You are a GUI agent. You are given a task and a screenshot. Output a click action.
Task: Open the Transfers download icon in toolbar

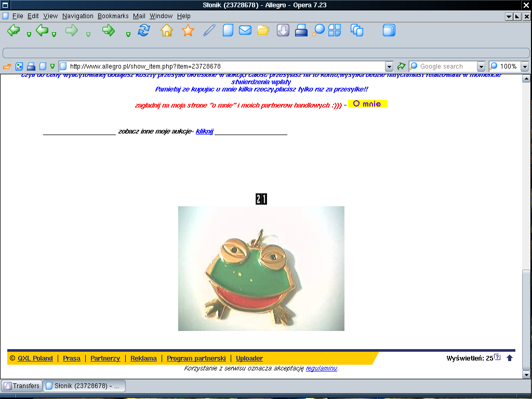283,31
